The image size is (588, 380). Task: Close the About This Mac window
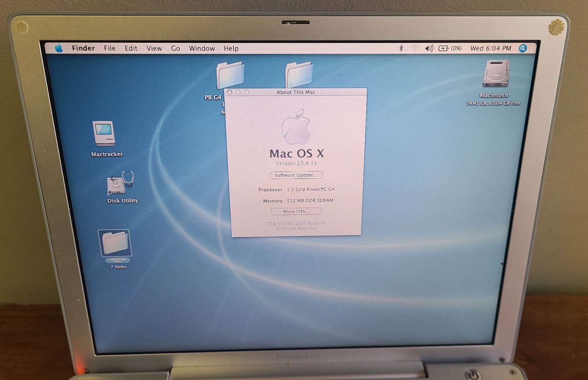[x=230, y=92]
